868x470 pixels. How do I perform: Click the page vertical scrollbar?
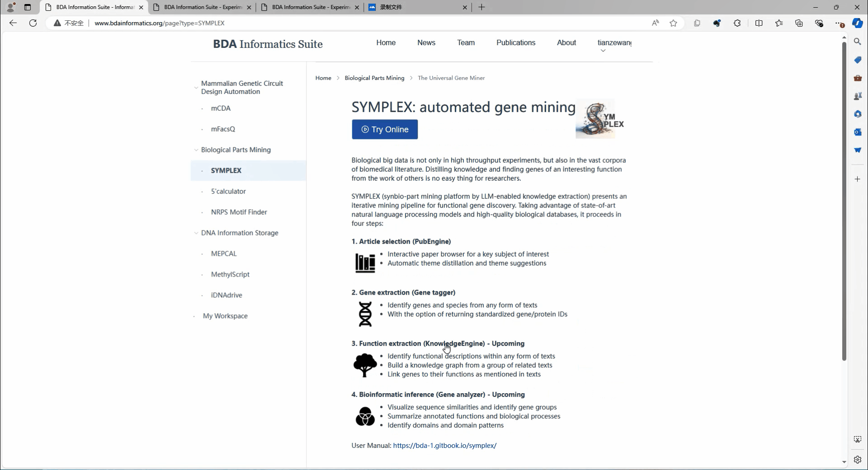click(844, 199)
